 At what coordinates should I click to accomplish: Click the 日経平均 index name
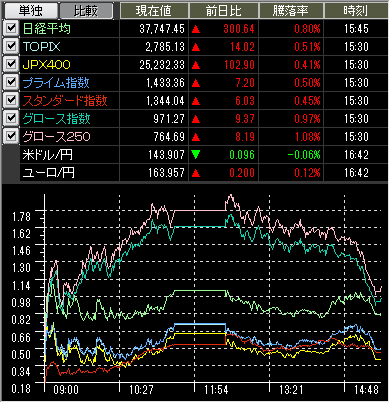[x=47, y=29]
